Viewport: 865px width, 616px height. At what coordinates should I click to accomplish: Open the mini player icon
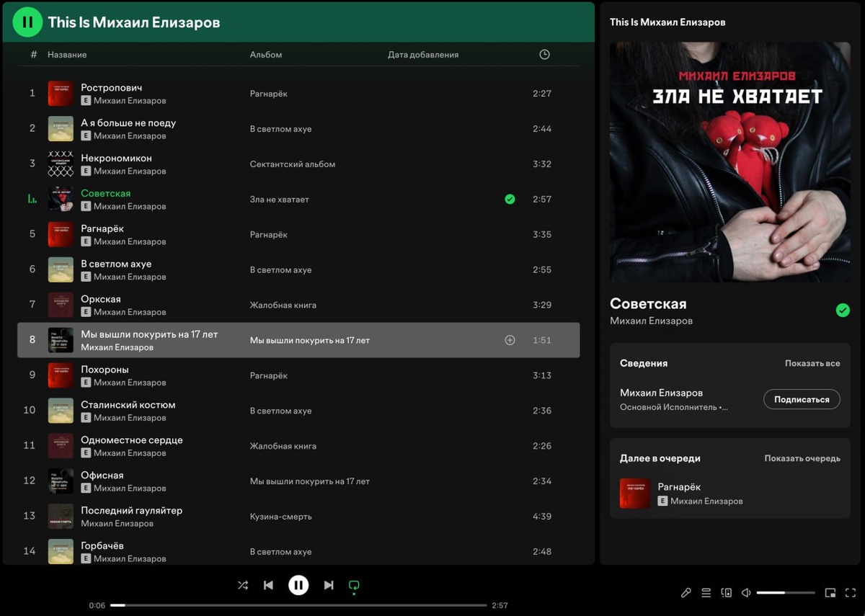(x=830, y=592)
